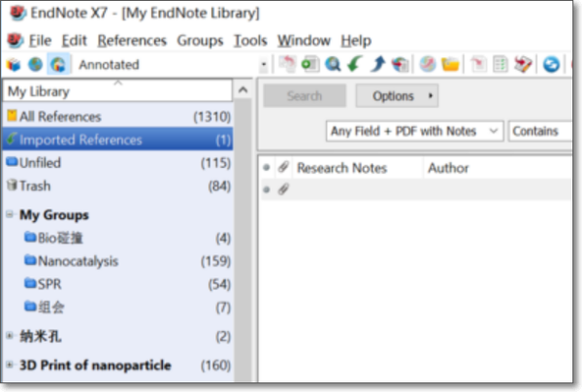Click the paperclip icon in first reference row
The image size is (582, 392).
click(x=283, y=189)
